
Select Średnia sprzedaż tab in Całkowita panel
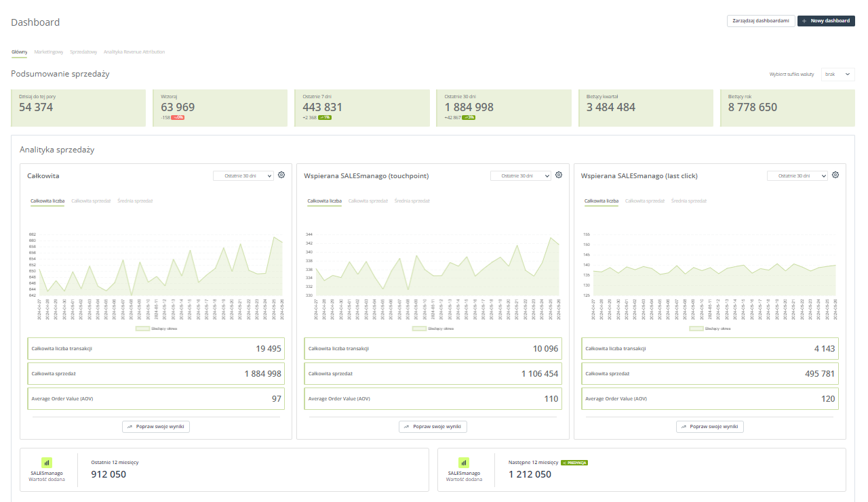(135, 201)
